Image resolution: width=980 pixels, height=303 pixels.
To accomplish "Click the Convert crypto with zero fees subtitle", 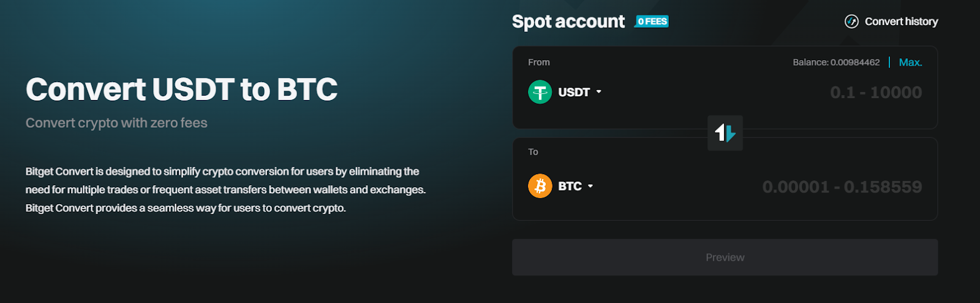I will 116,123.
